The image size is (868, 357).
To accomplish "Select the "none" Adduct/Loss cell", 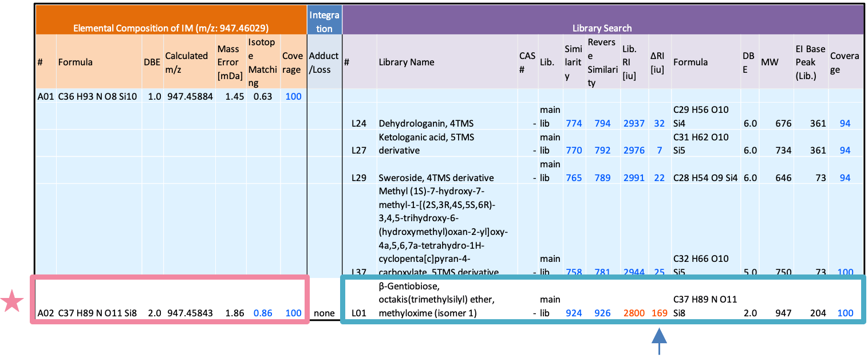I will (x=324, y=313).
